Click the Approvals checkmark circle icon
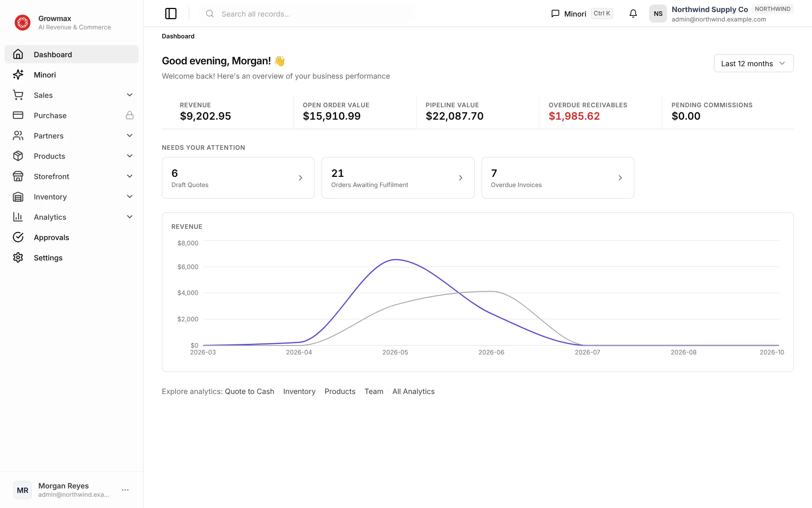 pos(18,237)
